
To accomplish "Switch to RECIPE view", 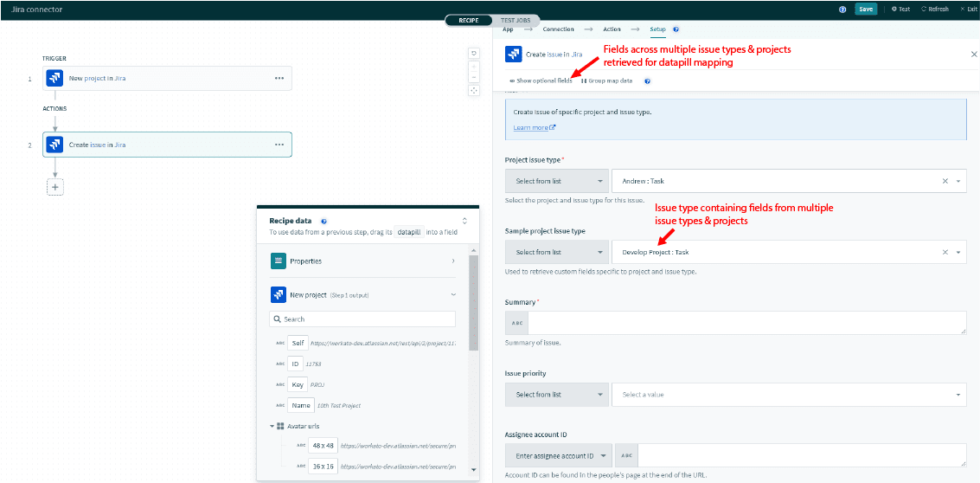I will [x=469, y=21].
